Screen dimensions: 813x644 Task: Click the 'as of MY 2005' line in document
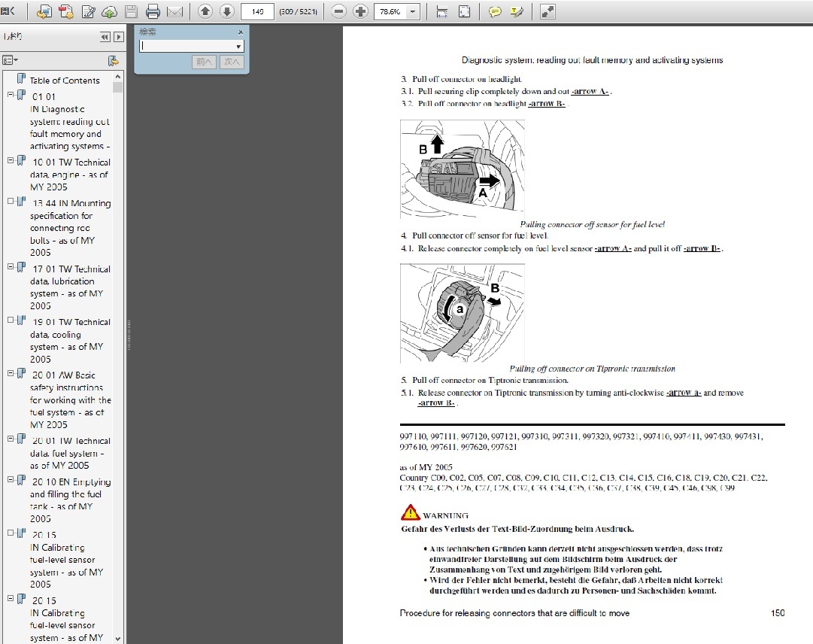click(426, 466)
